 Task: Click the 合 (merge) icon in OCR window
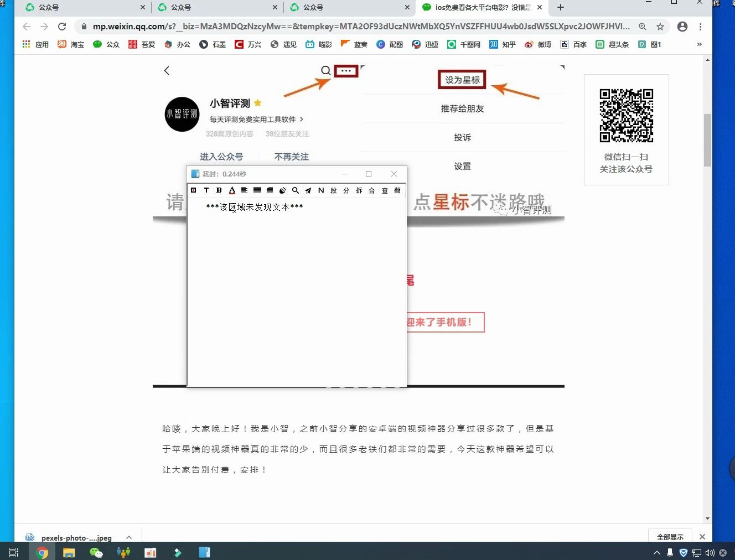point(372,190)
